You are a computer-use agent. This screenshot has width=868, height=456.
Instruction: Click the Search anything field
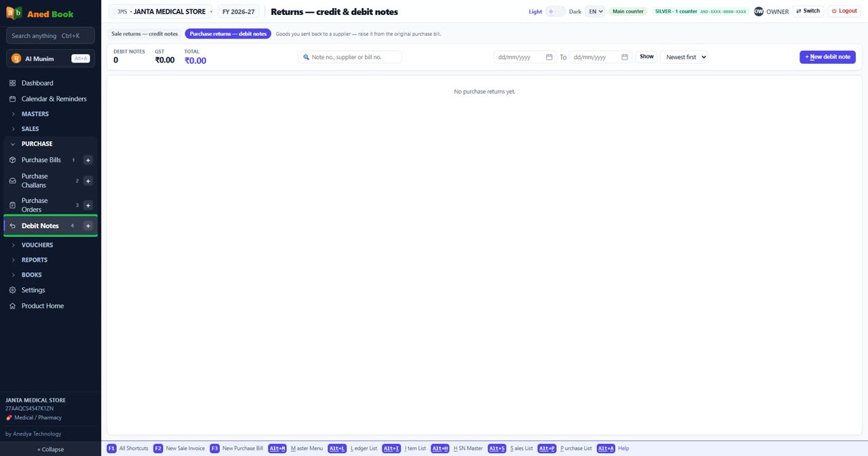click(51, 35)
